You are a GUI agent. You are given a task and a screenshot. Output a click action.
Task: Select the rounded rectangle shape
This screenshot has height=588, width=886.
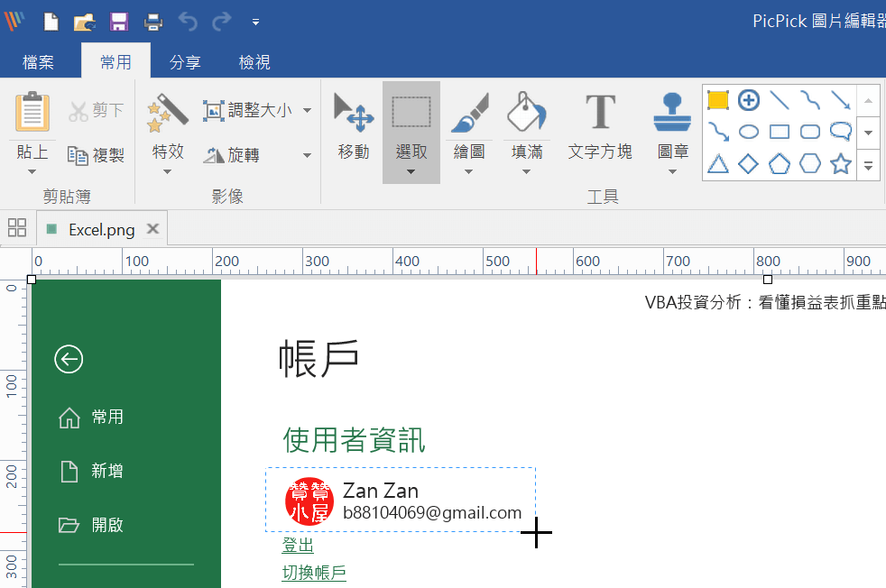click(x=810, y=133)
